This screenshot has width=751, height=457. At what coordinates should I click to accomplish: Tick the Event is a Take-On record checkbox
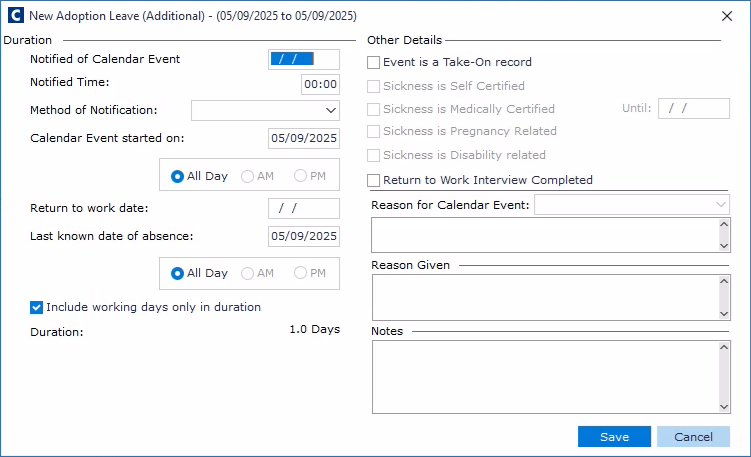pos(374,62)
